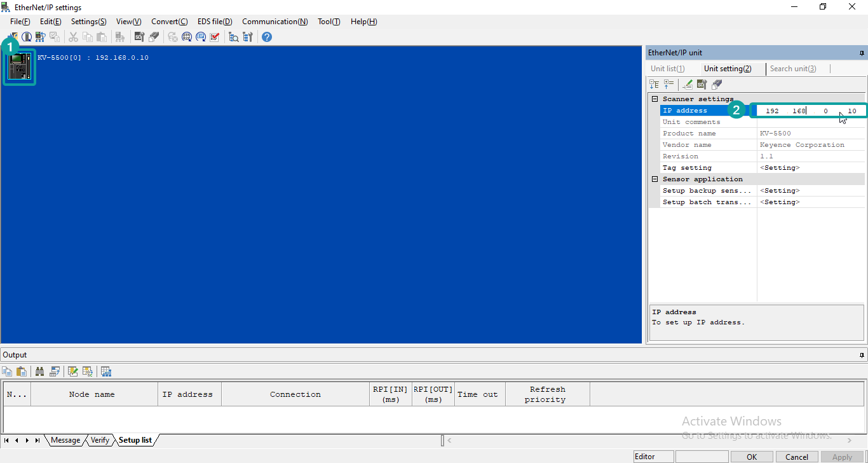Image resolution: width=868 pixels, height=463 pixels.
Task: Select the Setup list output tab
Action: tap(135, 440)
